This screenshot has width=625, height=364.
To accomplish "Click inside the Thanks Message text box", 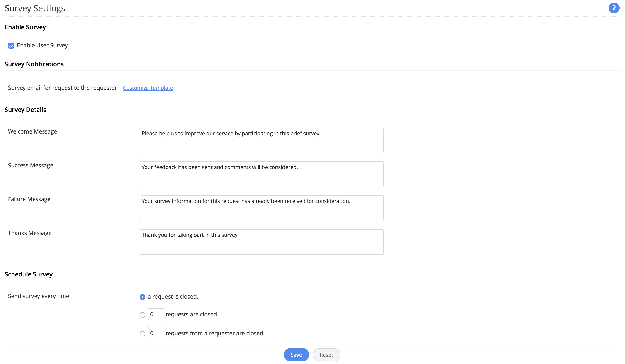I will pos(262,242).
